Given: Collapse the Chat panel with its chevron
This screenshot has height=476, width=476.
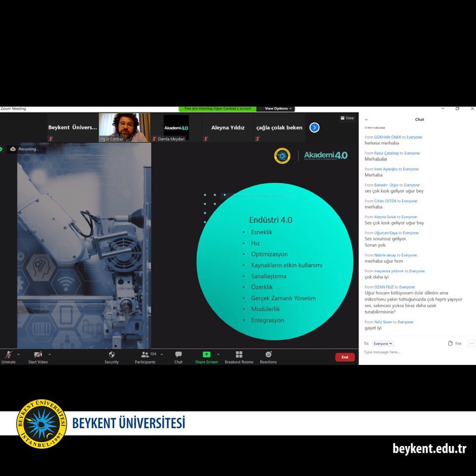Looking at the screenshot, I should [366, 119].
